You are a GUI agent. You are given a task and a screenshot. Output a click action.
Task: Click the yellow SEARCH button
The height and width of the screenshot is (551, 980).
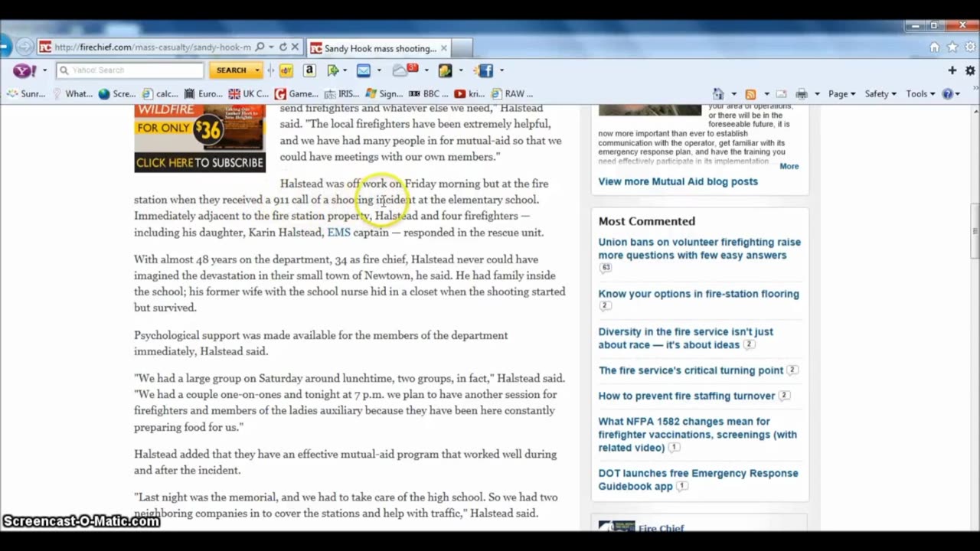click(x=231, y=70)
